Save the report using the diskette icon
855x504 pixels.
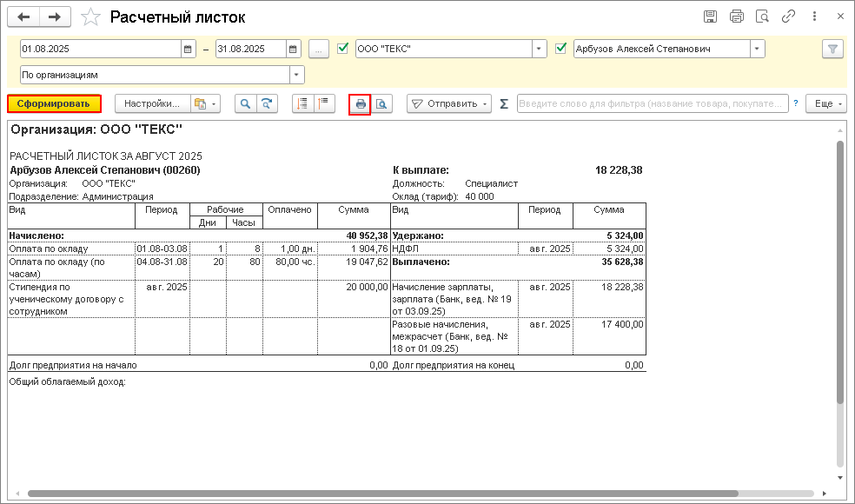(x=710, y=17)
